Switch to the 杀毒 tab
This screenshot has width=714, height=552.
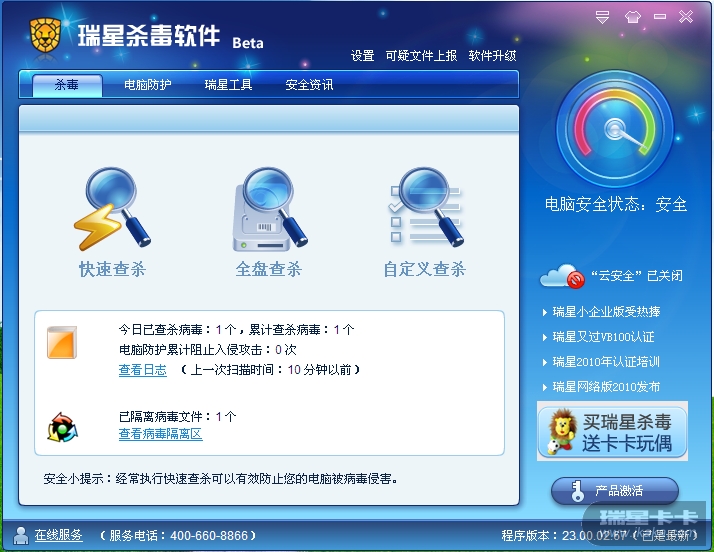coord(67,85)
